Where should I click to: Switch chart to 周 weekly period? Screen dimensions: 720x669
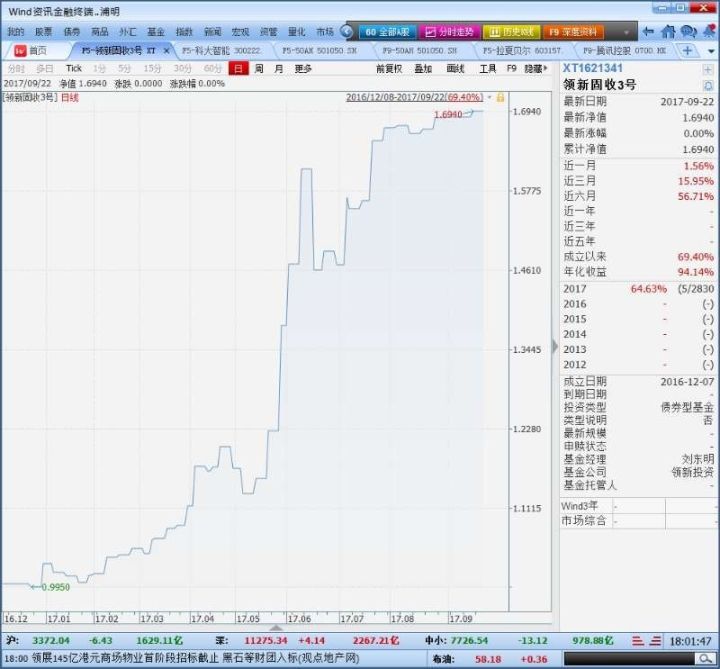point(259,69)
